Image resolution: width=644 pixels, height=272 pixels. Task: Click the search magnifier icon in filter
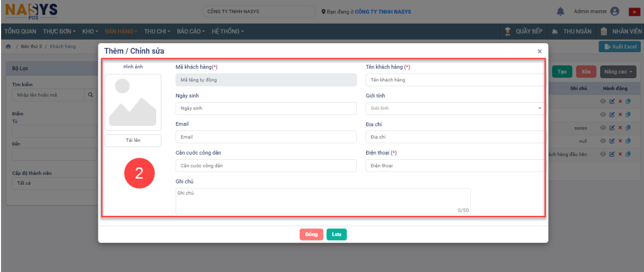click(x=90, y=95)
